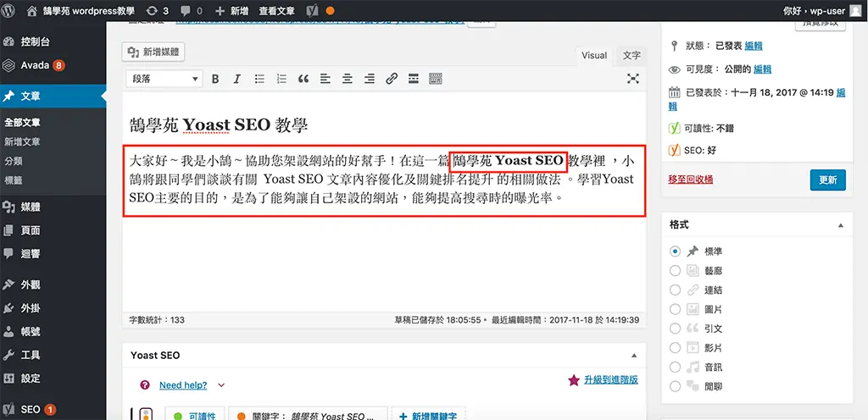This screenshot has width=868, height=420.
Task: Open the updates counter showing 3
Action: pyautogui.click(x=157, y=10)
